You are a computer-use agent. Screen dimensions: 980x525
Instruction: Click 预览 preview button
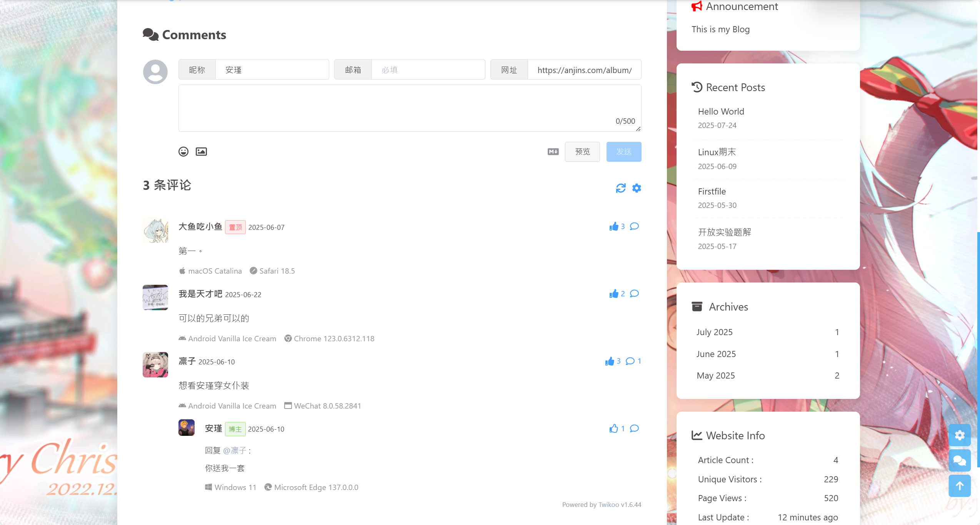click(x=582, y=152)
